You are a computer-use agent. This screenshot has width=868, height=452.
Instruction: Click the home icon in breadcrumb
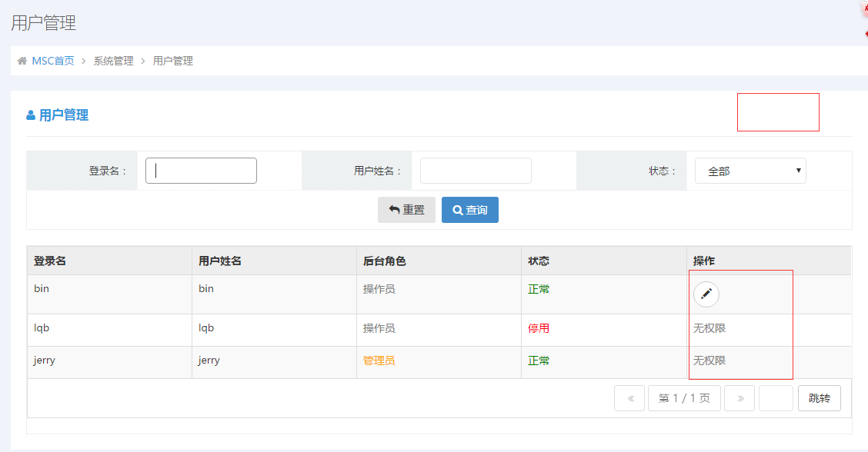click(22, 61)
